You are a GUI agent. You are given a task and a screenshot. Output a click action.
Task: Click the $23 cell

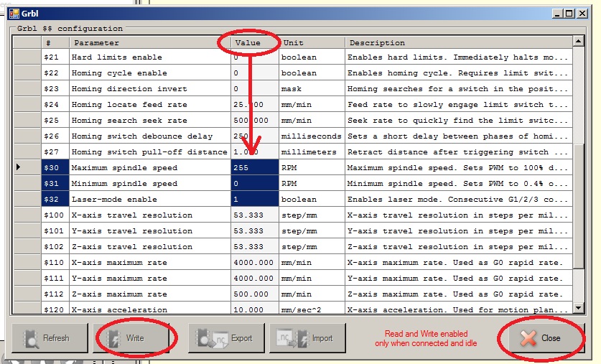(x=55, y=88)
